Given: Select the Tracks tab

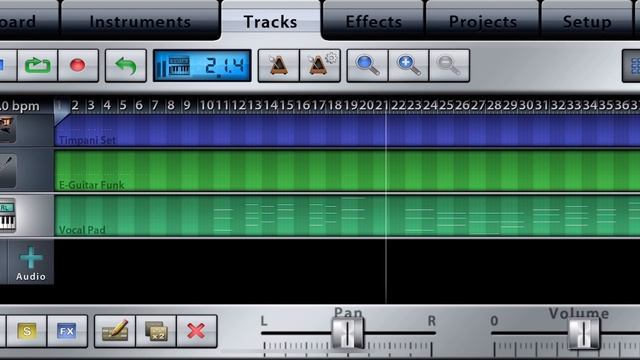Looking at the screenshot, I should [x=271, y=20].
